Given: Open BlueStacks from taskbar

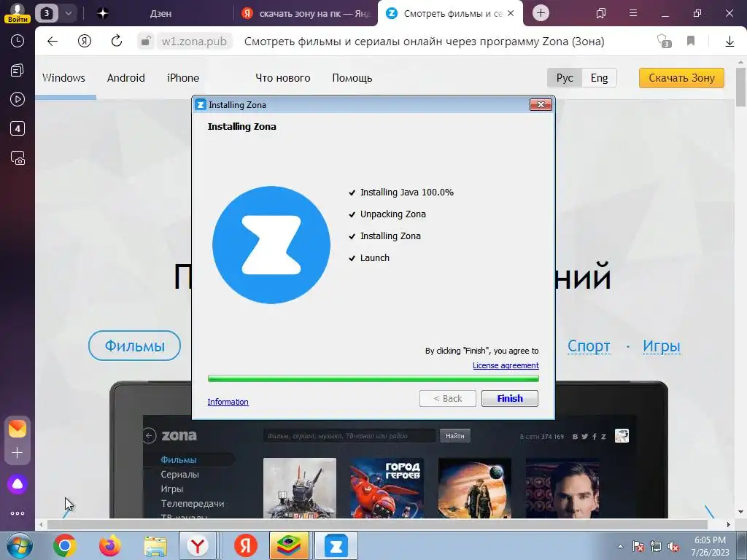Looking at the screenshot, I should point(289,545).
